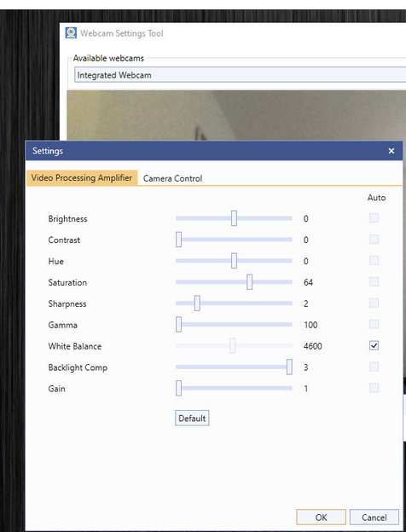
Task: Click the Contrast label
Action: coord(64,240)
